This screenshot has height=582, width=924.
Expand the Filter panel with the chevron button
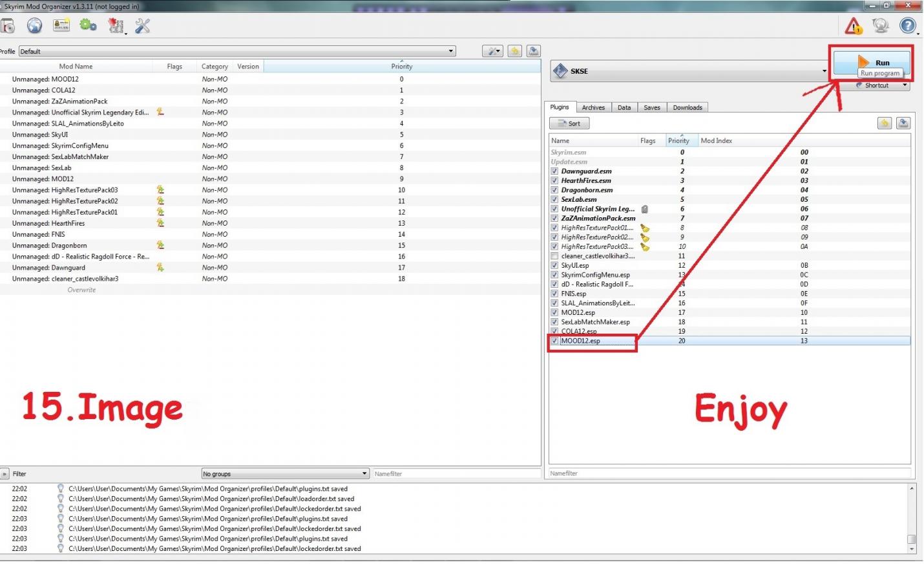pos(5,473)
